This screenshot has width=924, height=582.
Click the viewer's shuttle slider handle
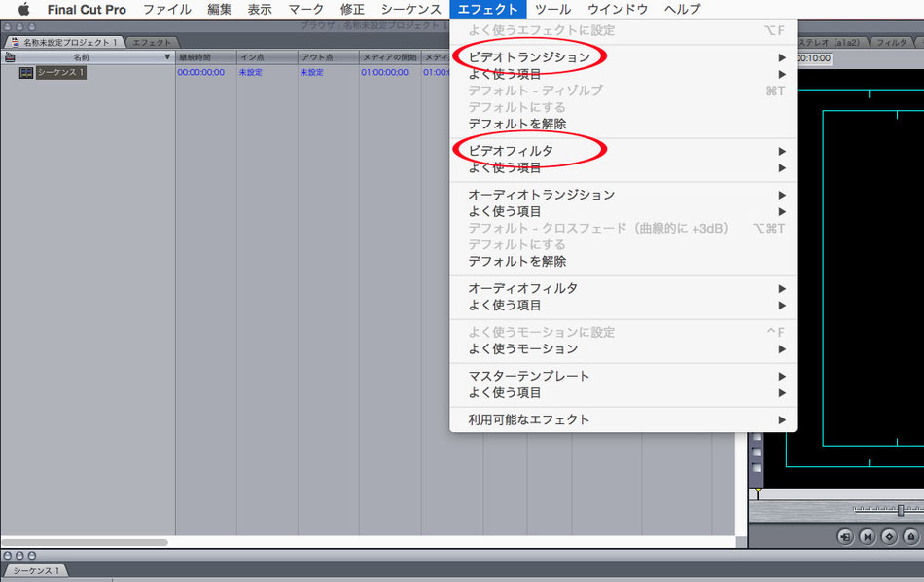click(x=901, y=511)
